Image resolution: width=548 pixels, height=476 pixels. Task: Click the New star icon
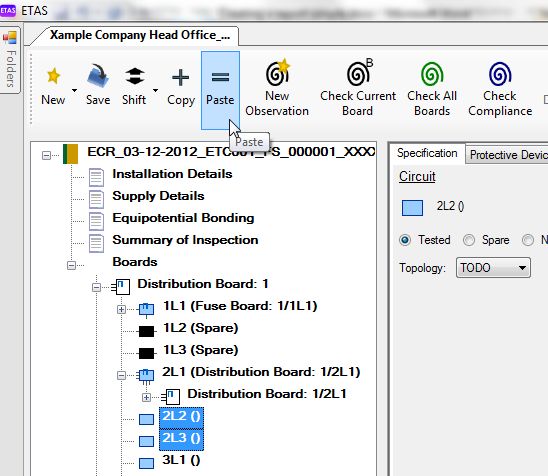[x=53, y=76]
